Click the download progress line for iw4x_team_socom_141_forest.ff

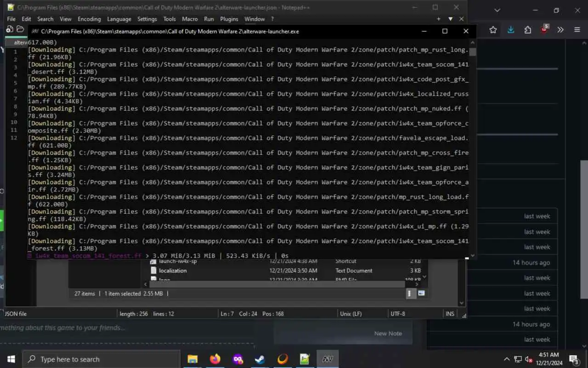(x=158, y=256)
